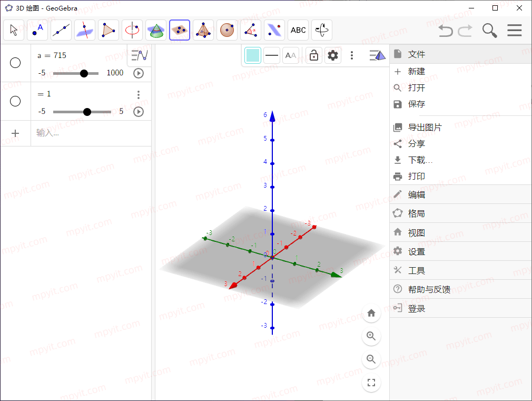This screenshot has width=532, height=401.
Task: Click 新建 in the file menu
Action: [461, 71]
